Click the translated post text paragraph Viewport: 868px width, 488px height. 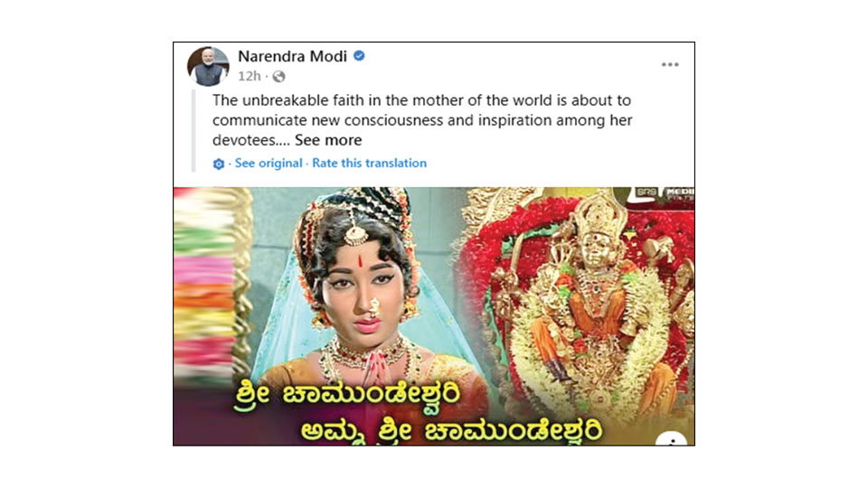pyautogui.click(x=422, y=120)
